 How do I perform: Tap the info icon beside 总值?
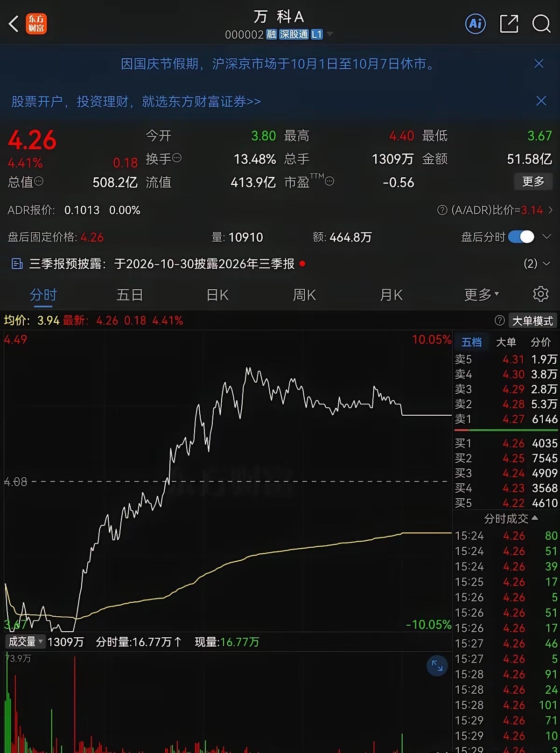[39, 181]
